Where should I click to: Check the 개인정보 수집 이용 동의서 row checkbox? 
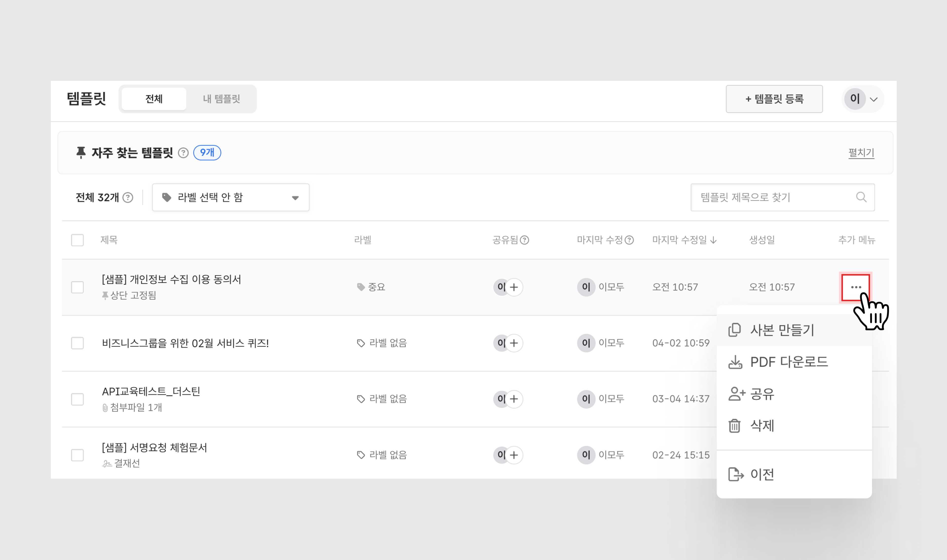coord(77,287)
